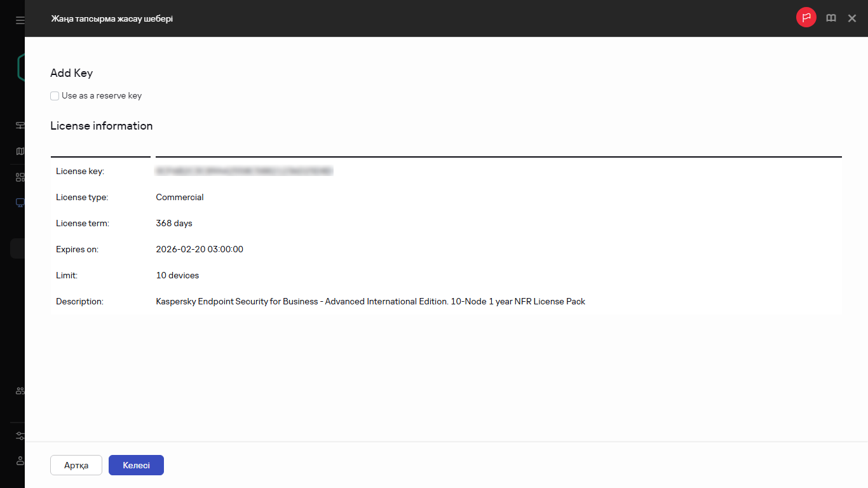Screen dimensions: 868x488
Task: Click the 'Expires on:' label
Action: pos(77,249)
